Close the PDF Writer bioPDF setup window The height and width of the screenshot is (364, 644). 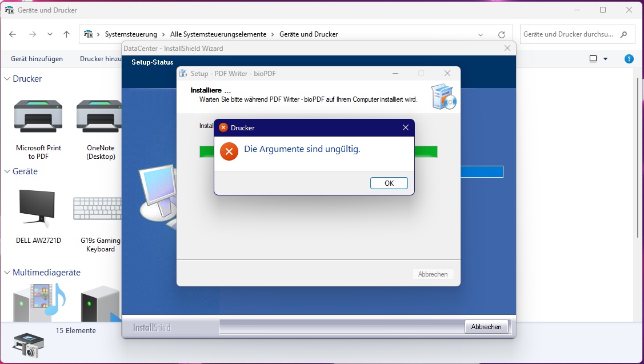(447, 74)
